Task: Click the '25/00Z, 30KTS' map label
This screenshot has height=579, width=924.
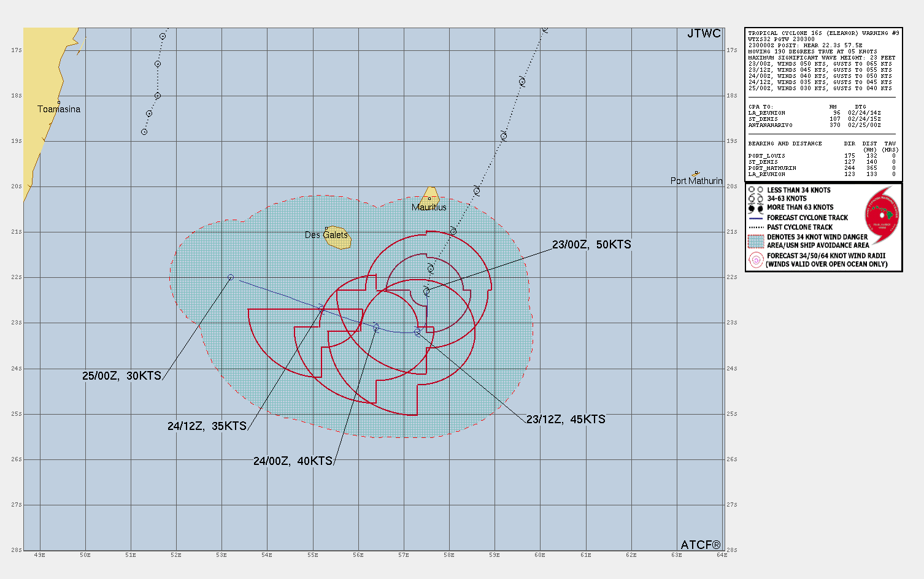Action: click(121, 375)
